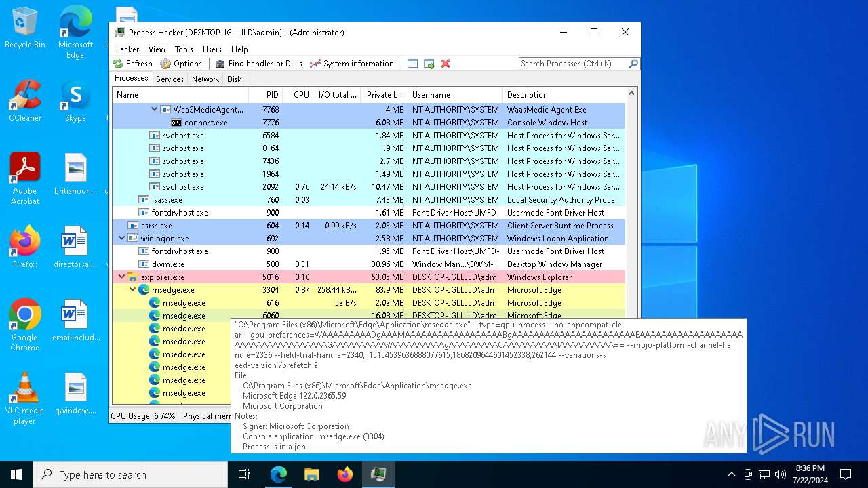The height and width of the screenshot is (488, 868).
Task: Click the Edge icon of msedge.exe 3304
Action: coord(144,290)
